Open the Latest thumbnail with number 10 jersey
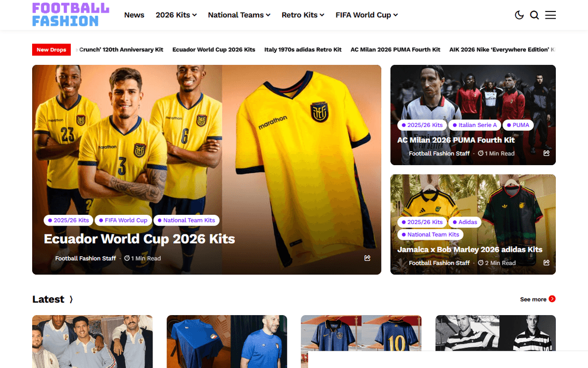The image size is (588, 368). [x=361, y=333]
